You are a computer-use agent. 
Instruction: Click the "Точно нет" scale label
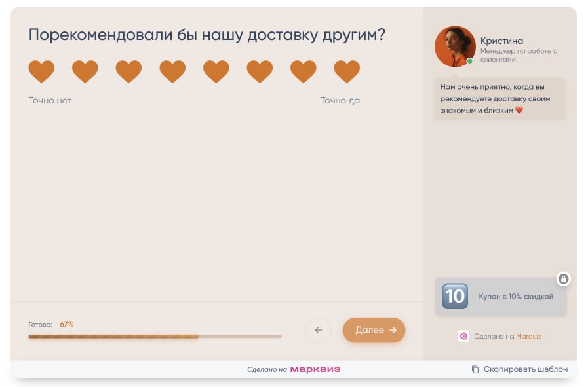(50, 100)
